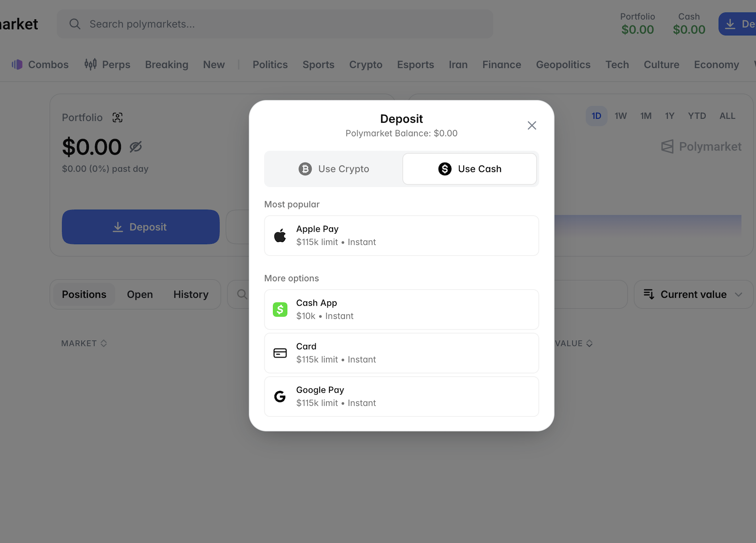Switch to Positions tab
The image size is (756, 543).
coord(84,294)
